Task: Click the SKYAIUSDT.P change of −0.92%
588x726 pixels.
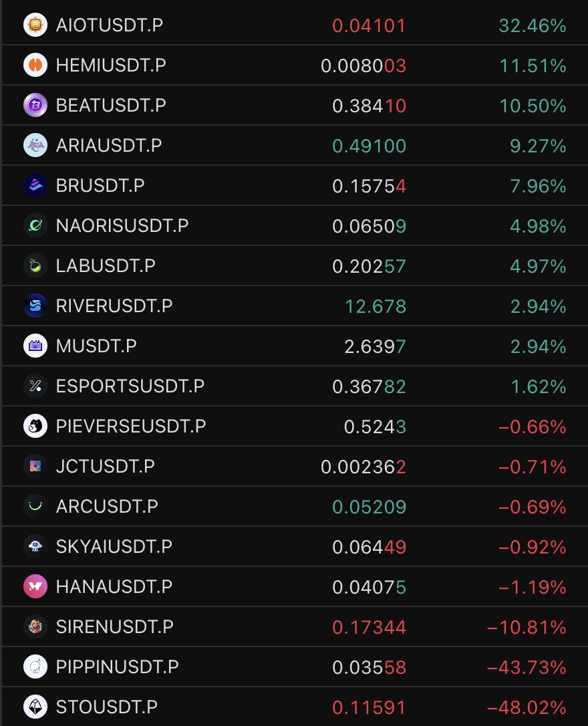Action: click(x=533, y=547)
